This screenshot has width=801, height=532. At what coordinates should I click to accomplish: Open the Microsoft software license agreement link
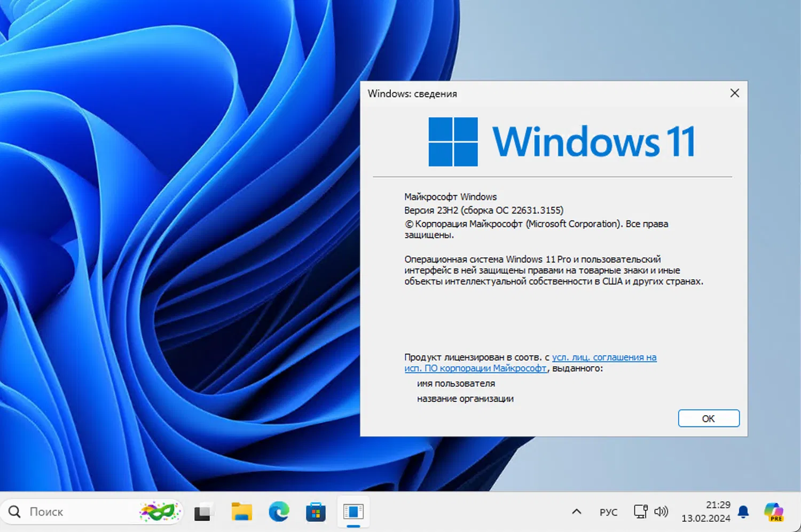pyautogui.click(x=603, y=357)
